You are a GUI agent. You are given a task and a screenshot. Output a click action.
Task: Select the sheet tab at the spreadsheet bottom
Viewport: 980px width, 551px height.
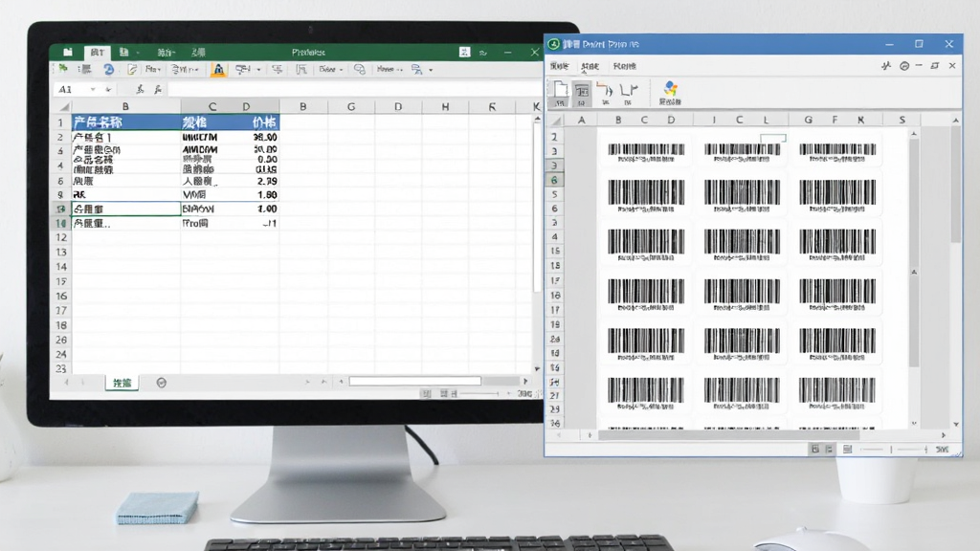click(122, 383)
